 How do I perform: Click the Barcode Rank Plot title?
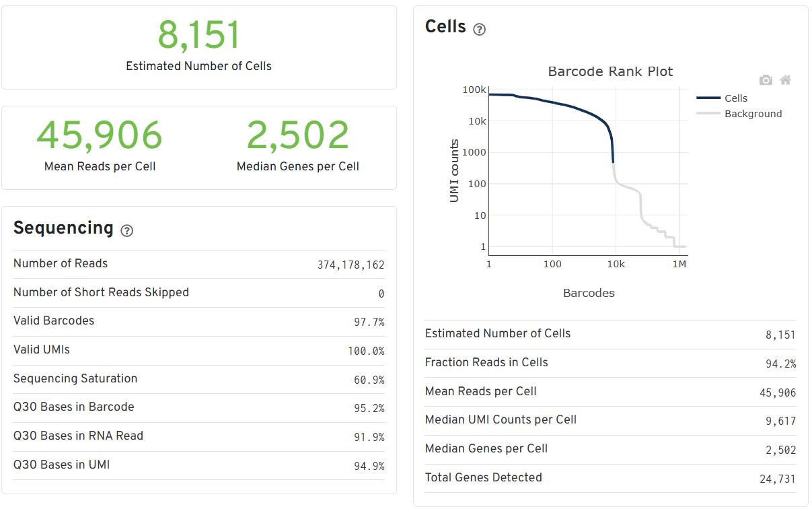[610, 71]
